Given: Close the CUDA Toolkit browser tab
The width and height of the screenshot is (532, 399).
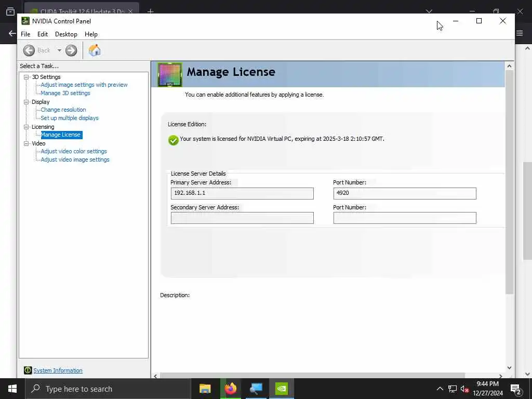Looking at the screenshot, I should [130, 11].
